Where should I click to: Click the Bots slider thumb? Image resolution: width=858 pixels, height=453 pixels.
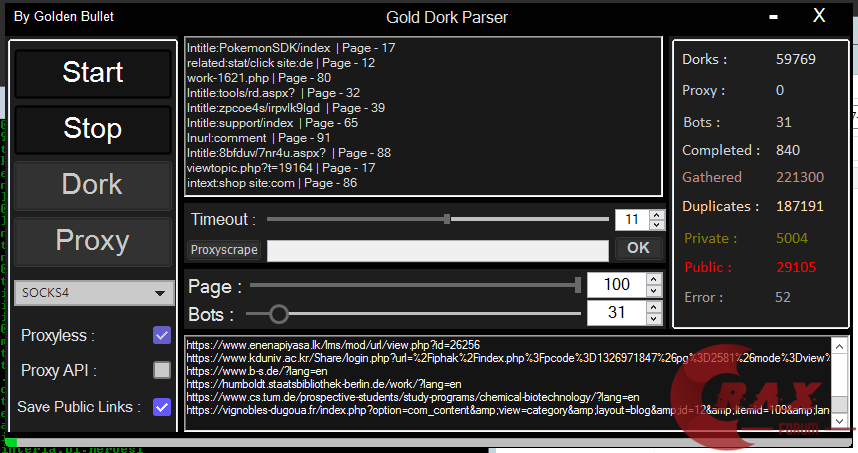279,314
